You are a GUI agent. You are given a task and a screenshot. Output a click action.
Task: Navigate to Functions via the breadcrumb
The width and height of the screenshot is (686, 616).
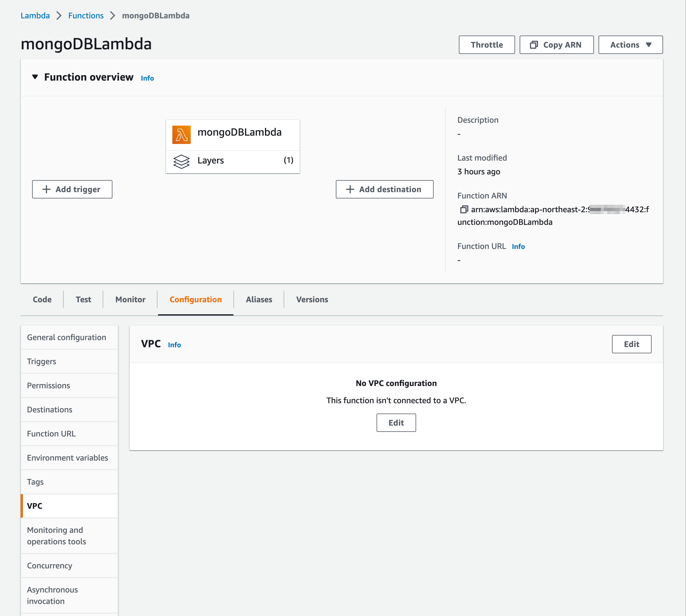86,15
